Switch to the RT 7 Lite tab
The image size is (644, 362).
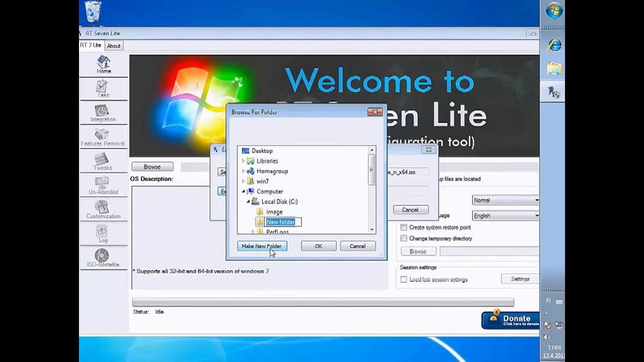pos(91,45)
